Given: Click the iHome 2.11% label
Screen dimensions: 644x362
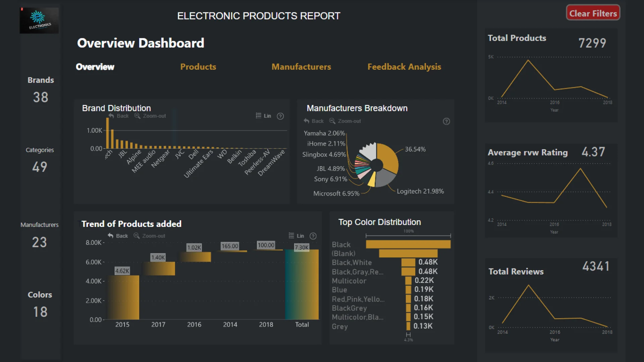Looking at the screenshot, I should point(326,143).
